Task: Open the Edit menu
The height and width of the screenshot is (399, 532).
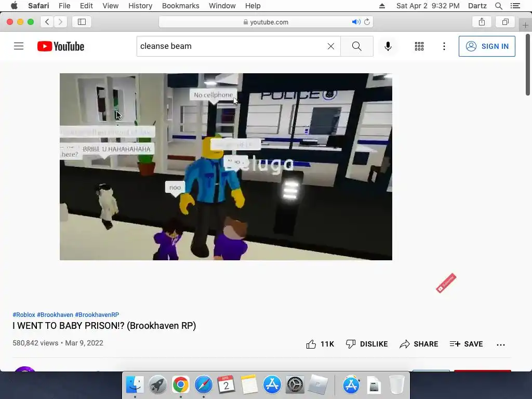Action: (x=86, y=6)
